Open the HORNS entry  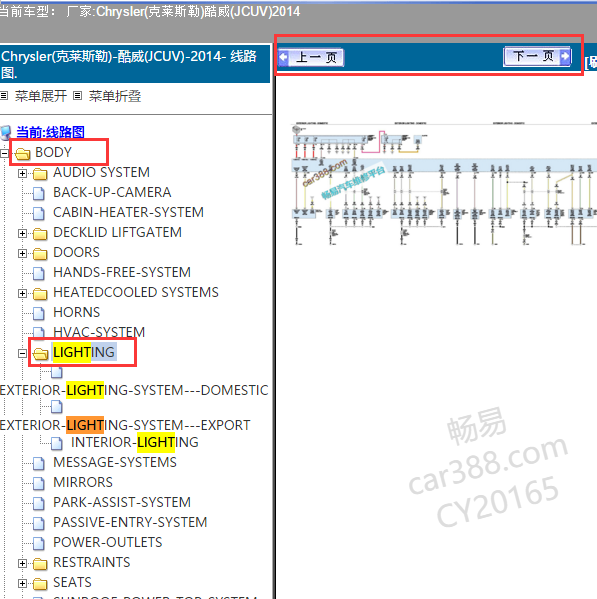pyautogui.click(x=76, y=312)
